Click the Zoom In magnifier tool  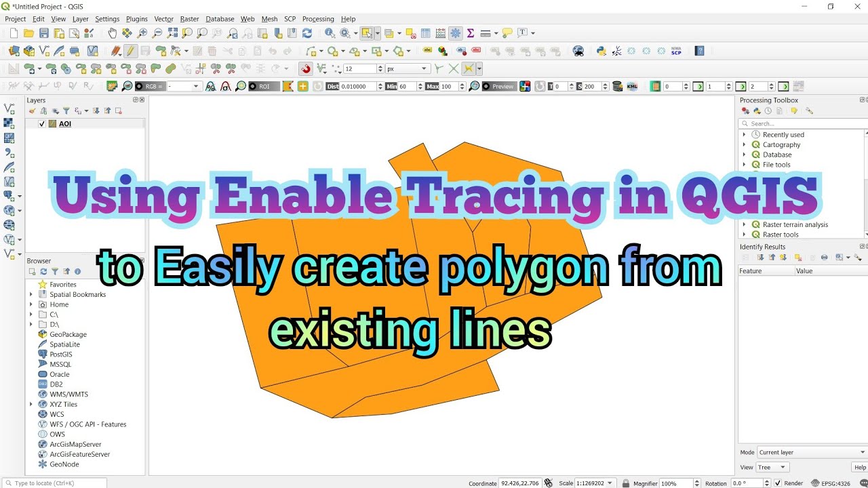pos(142,33)
